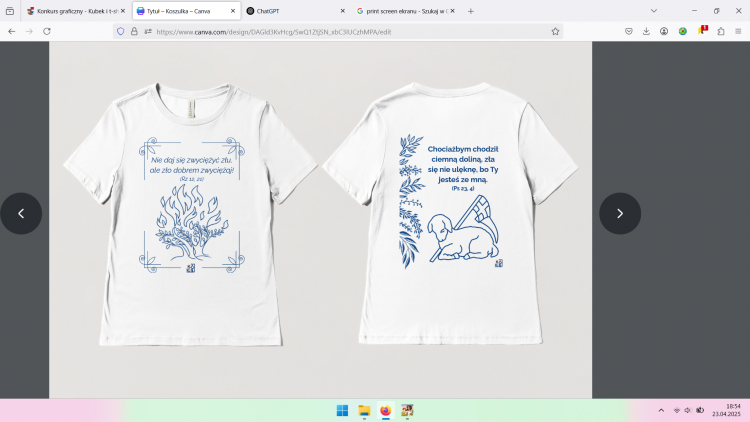Close the Tytuł – Koszulka – Canva tab
This screenshot has width=750, height=422.
(x=234, y=11)
